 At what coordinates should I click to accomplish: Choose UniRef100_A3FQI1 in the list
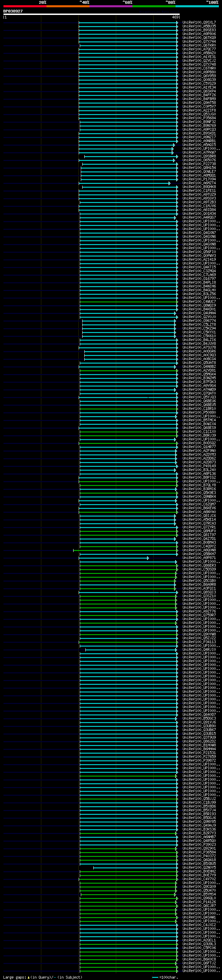[x=199, y=589]
